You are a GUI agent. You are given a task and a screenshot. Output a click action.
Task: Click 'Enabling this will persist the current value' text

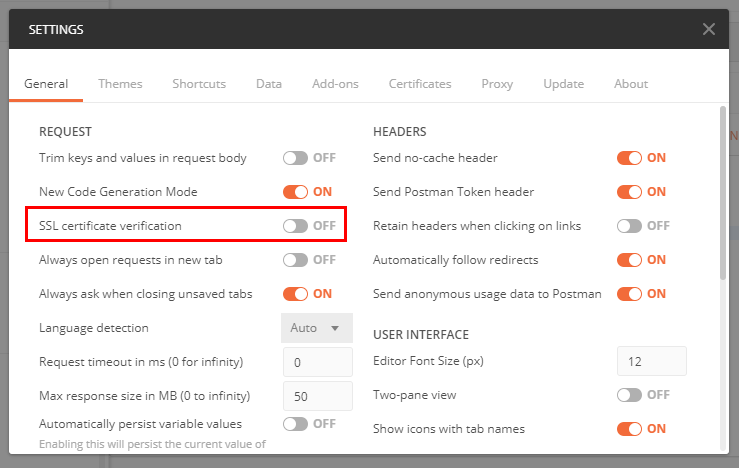point(152,444)
